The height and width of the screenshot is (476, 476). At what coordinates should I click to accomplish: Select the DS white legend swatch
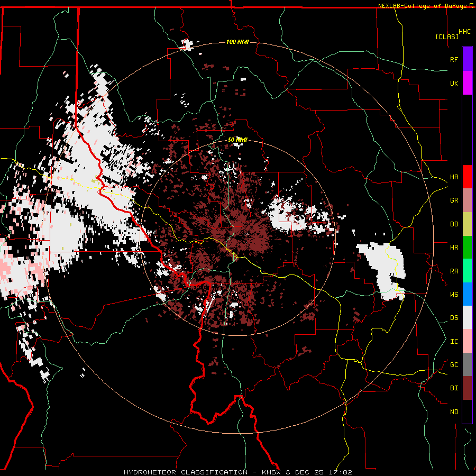click(467, 317)
